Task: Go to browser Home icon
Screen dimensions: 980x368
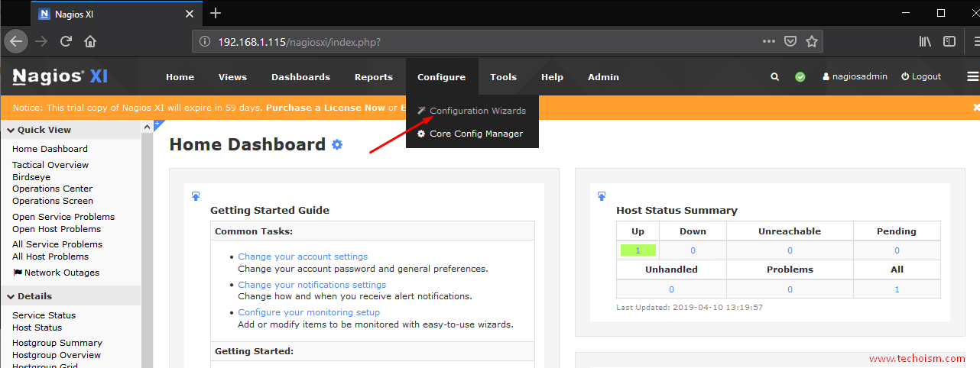Action: point(90,41)
